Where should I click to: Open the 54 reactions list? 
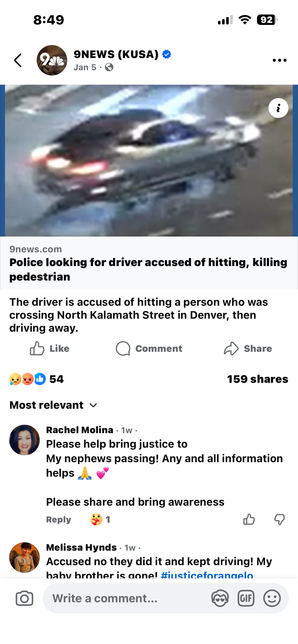click(x=36, y=379)
